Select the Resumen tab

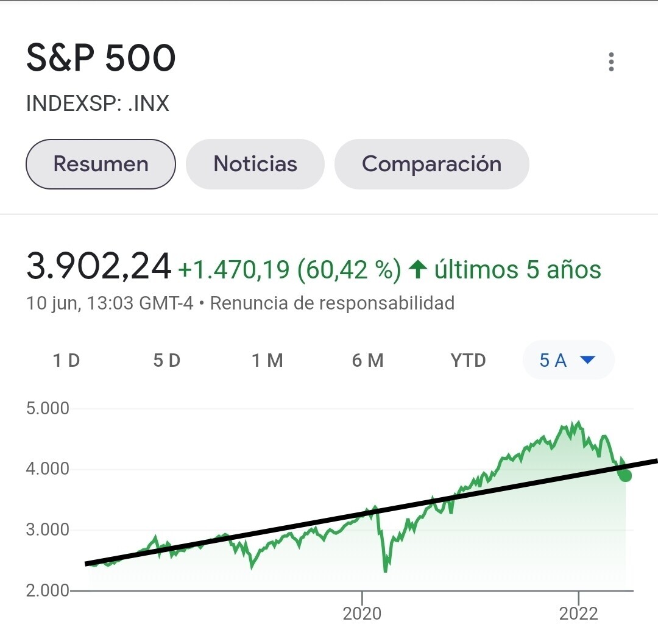[101, 164]
